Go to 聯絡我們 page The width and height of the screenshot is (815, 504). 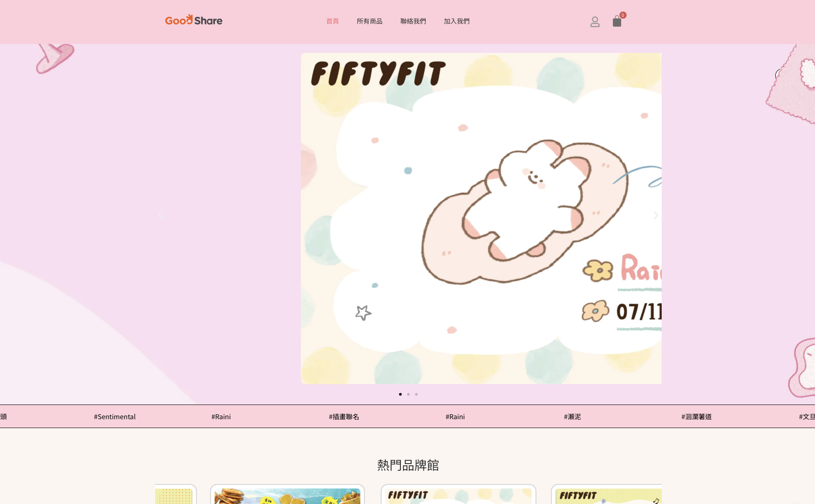413,21
